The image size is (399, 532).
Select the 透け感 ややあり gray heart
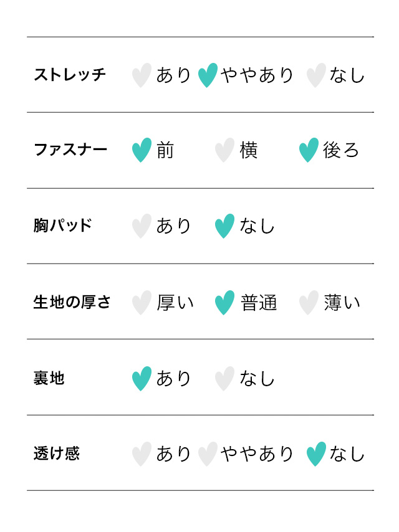(x=208, y=454)
